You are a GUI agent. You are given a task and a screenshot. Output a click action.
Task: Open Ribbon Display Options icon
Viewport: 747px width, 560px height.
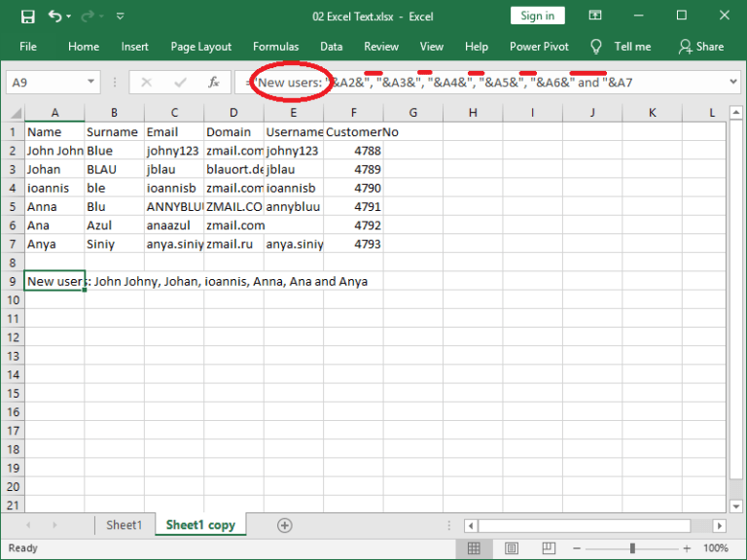(x=595, y=16)
